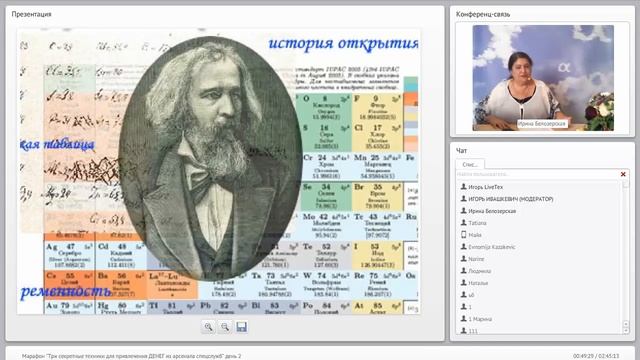Image resolution: width=640 pixels, height=360 pixels.
Task: Select ИГОРЬ ИВАШКЕВИЧ (МОДЕРАТОР) in the user list
Action: 511,199
